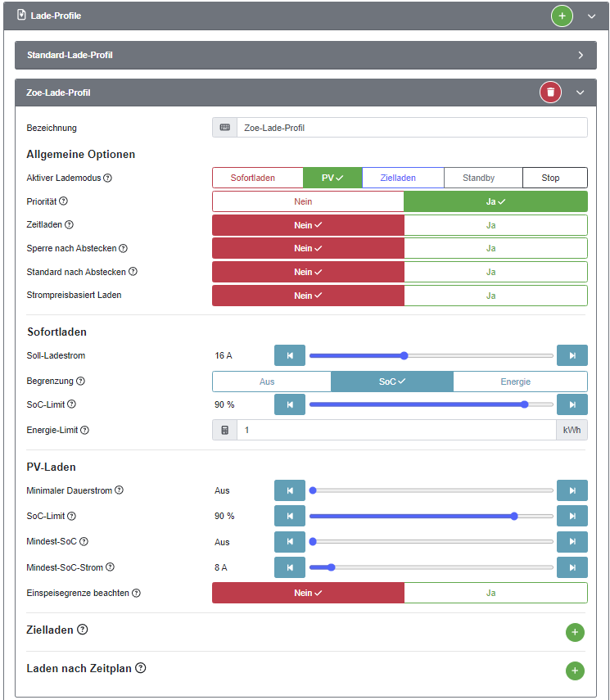Expand the Standard-Lade-Profil row

coord(305,55)
